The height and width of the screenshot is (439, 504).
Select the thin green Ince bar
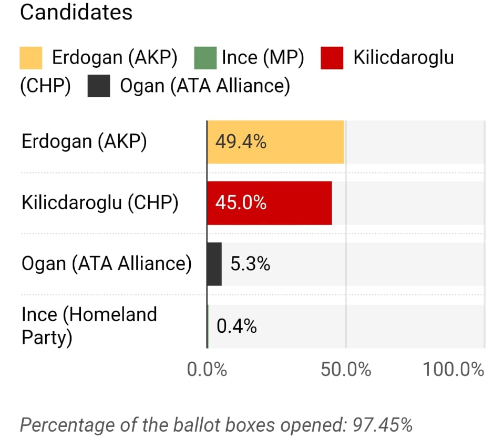208,326
